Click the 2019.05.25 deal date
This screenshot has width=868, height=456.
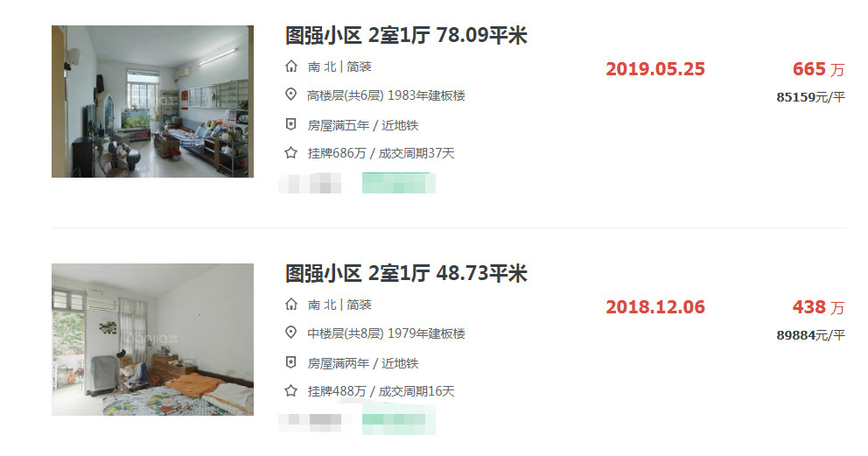coord(655,69)
